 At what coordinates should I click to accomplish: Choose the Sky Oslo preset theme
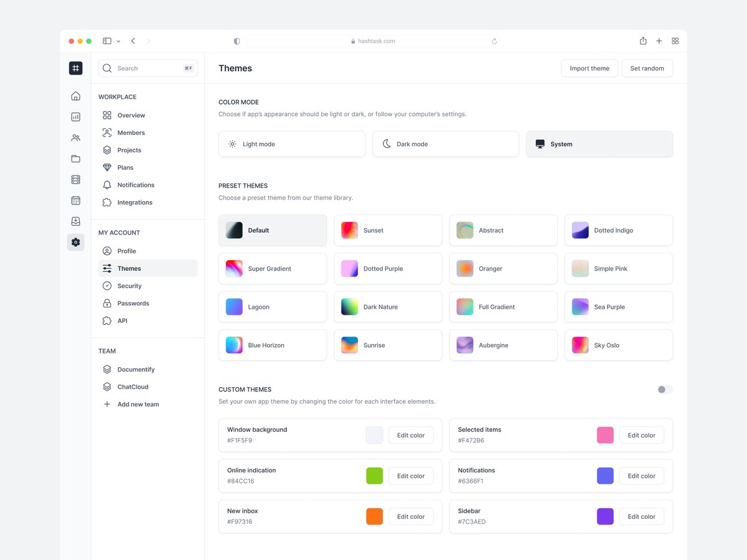[x=619, y=345]
